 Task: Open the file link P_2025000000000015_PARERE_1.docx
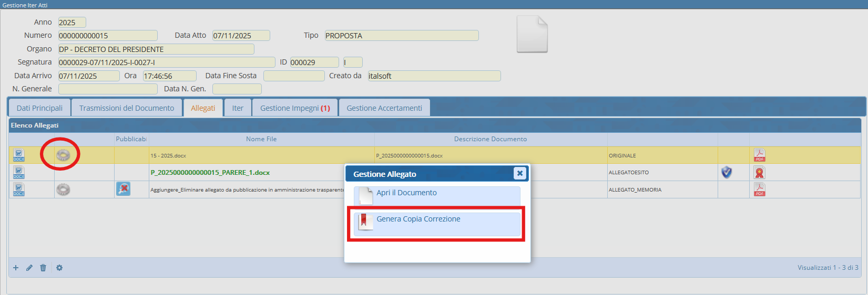[x=210, y=173]
